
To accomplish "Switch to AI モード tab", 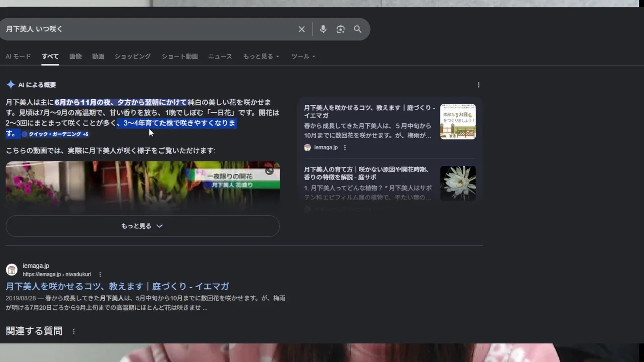I will click(18, 56).
